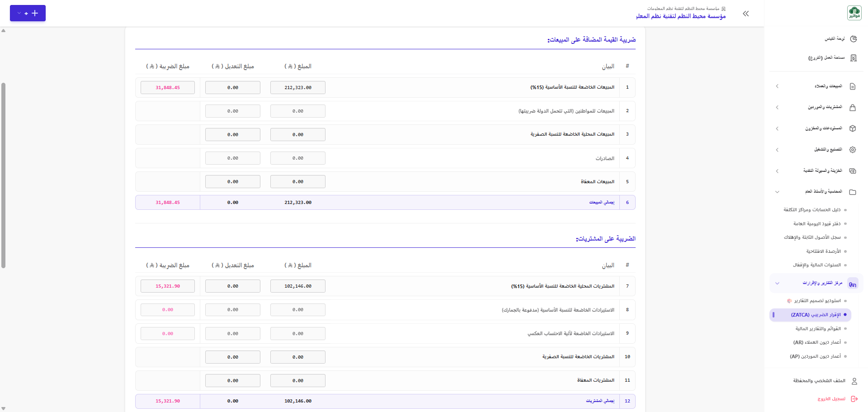Screen dimensions: 868x412
Task: Click tax amount field in row 8 imports paid at customs
Action: 168,310
